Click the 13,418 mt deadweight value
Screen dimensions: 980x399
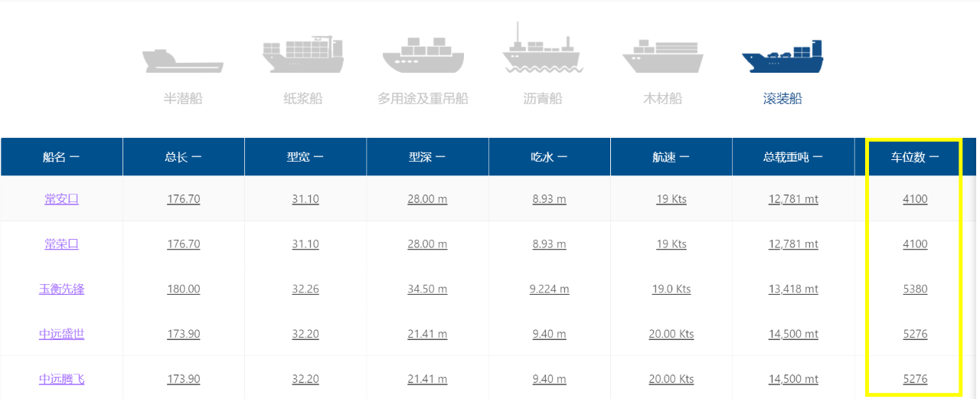click(x=793, y=289)
